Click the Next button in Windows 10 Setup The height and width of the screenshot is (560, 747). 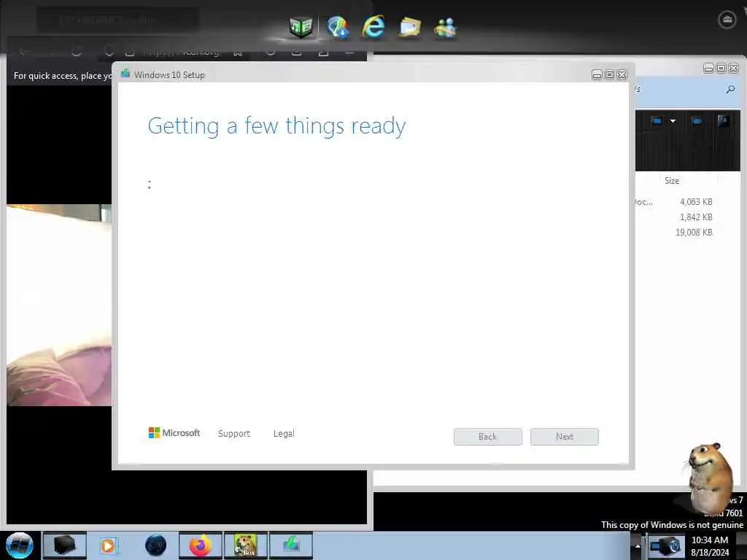(564, 437)
